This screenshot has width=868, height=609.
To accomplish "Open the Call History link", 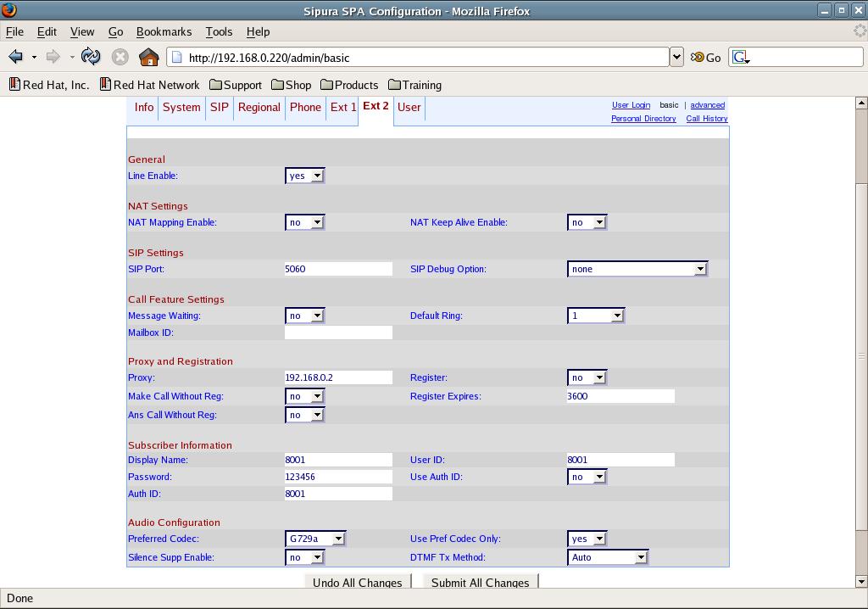I will (x=706, y=119).
